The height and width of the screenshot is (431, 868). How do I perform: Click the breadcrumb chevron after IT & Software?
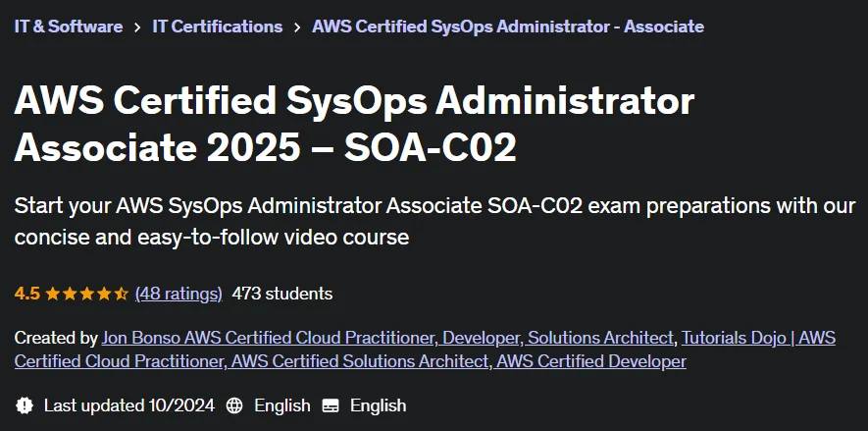(137, 27)
